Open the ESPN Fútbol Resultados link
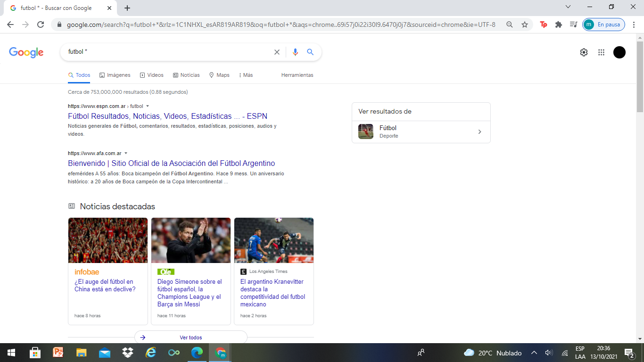This screenshot has height=362, width=644. [x=168, y=116]
